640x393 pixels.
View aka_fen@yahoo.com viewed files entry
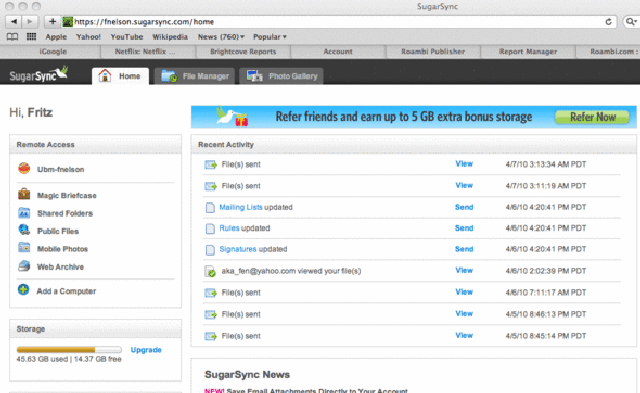click(x=464, y=270)
